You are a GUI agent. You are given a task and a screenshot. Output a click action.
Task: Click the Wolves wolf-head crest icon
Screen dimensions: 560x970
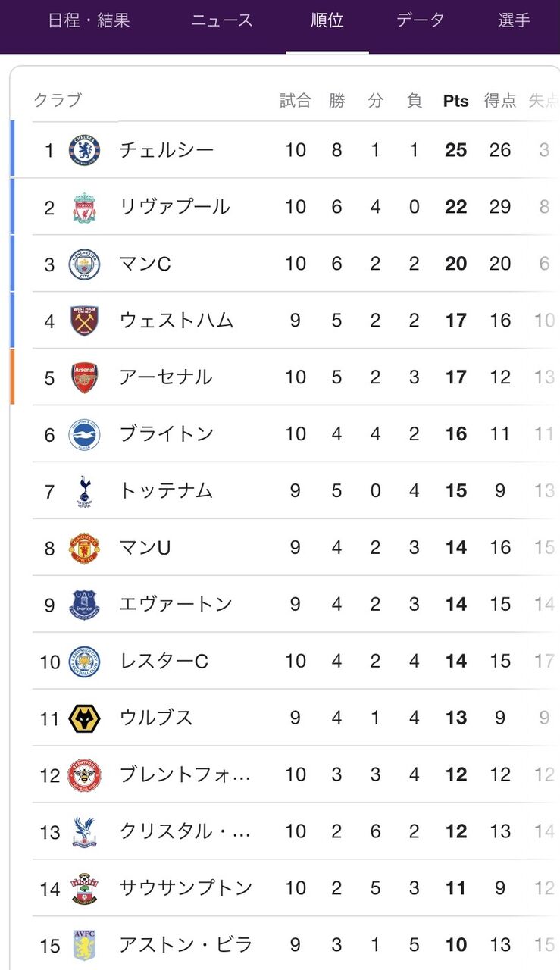point(84,718)
